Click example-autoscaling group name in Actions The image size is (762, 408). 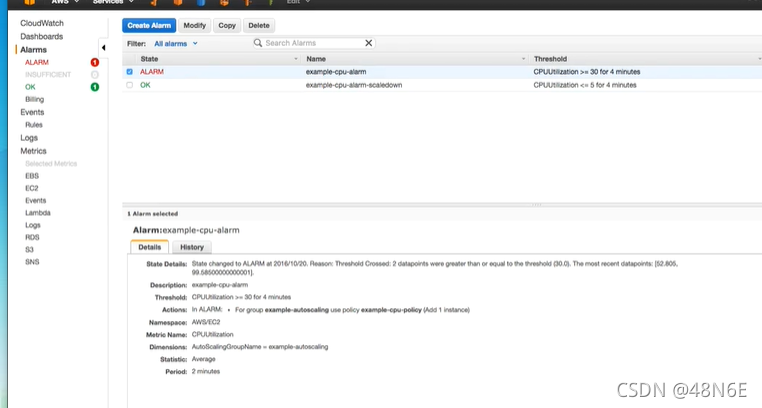pos(296,310)
